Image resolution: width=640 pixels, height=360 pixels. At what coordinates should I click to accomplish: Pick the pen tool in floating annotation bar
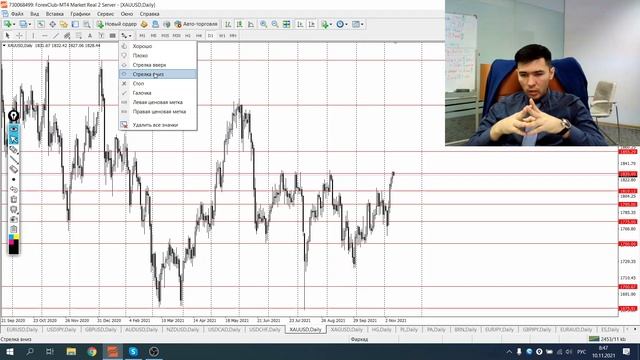[x=13, y=150]
